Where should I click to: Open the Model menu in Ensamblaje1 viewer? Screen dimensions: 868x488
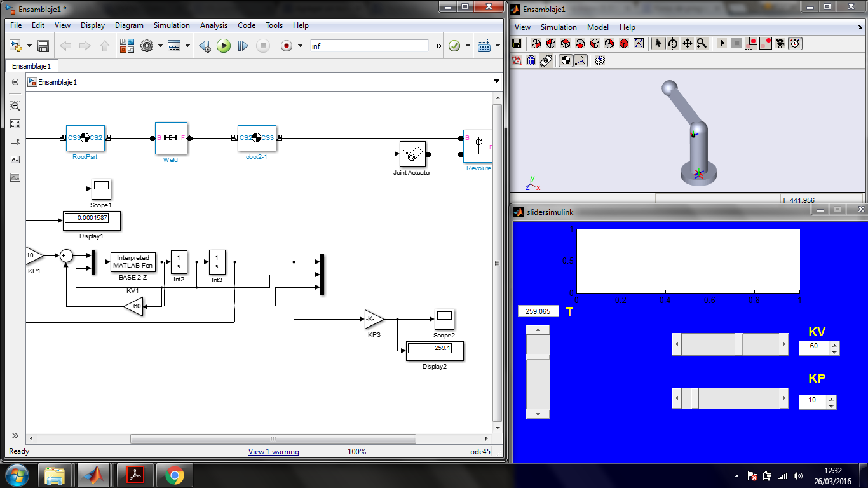(x=598, y=27)
